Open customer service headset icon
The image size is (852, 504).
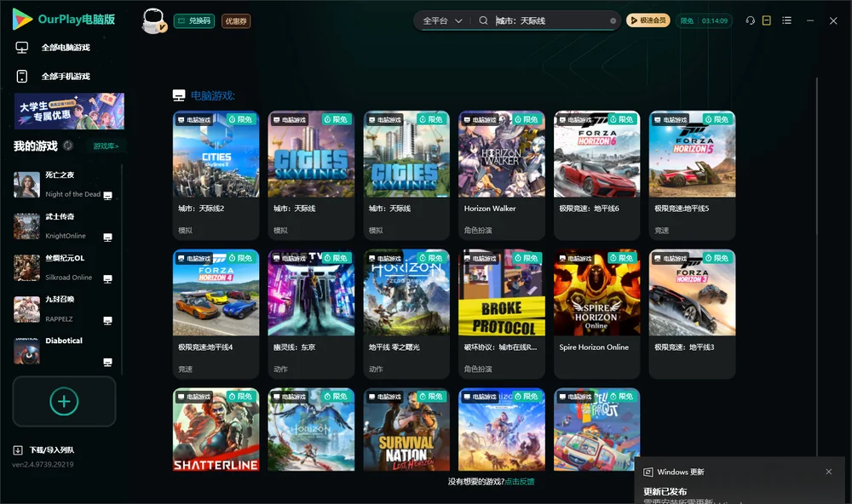[x=751, y=20]
